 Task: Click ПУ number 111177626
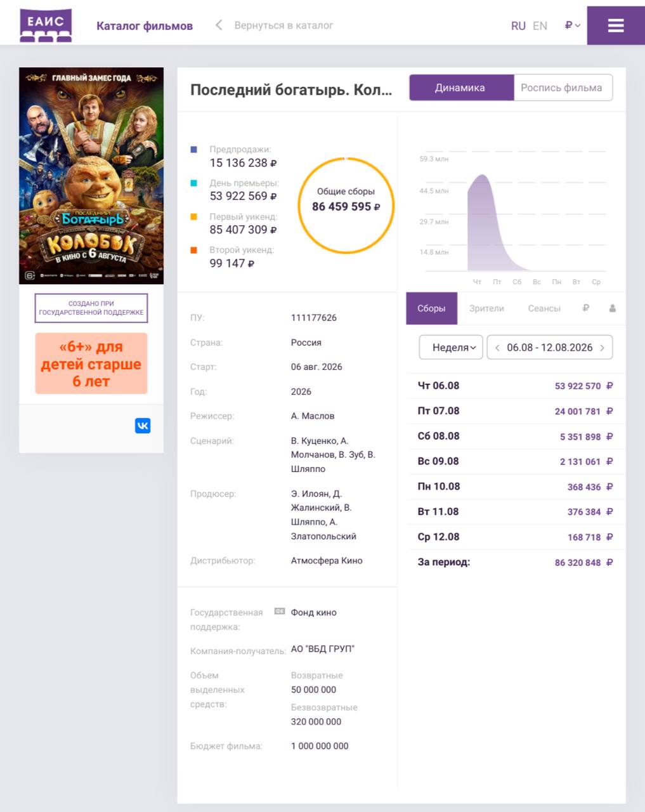[314, 318]
